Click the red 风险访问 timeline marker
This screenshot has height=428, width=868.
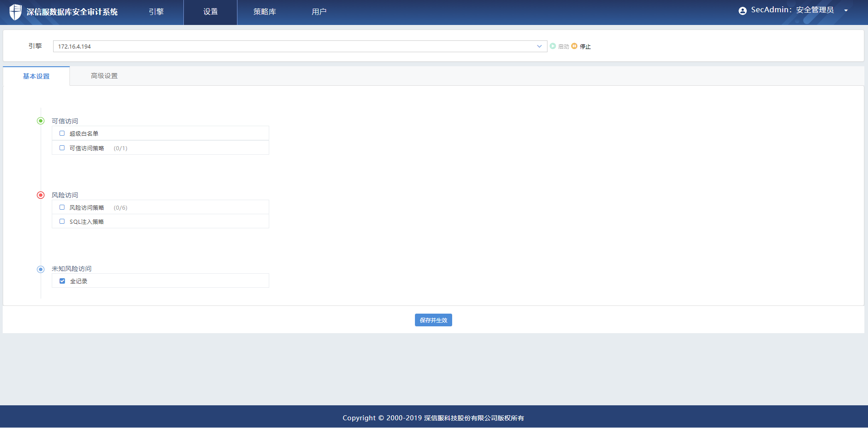point(41,195)
